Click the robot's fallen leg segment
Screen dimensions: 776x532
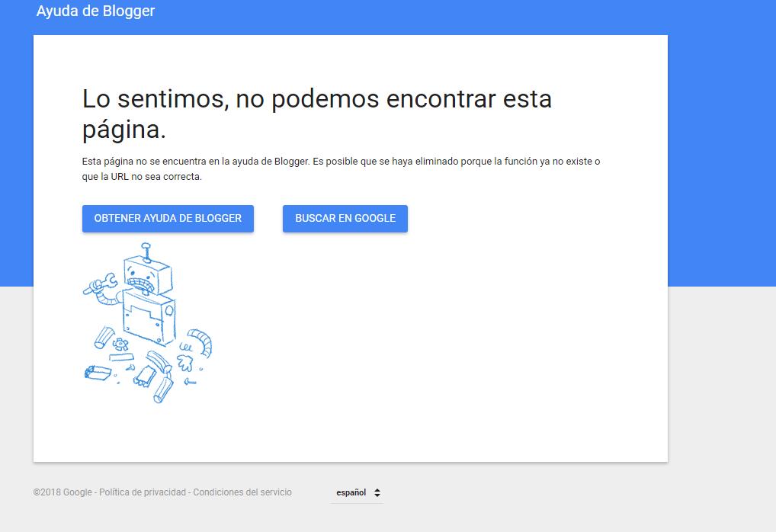coord(162,387)
